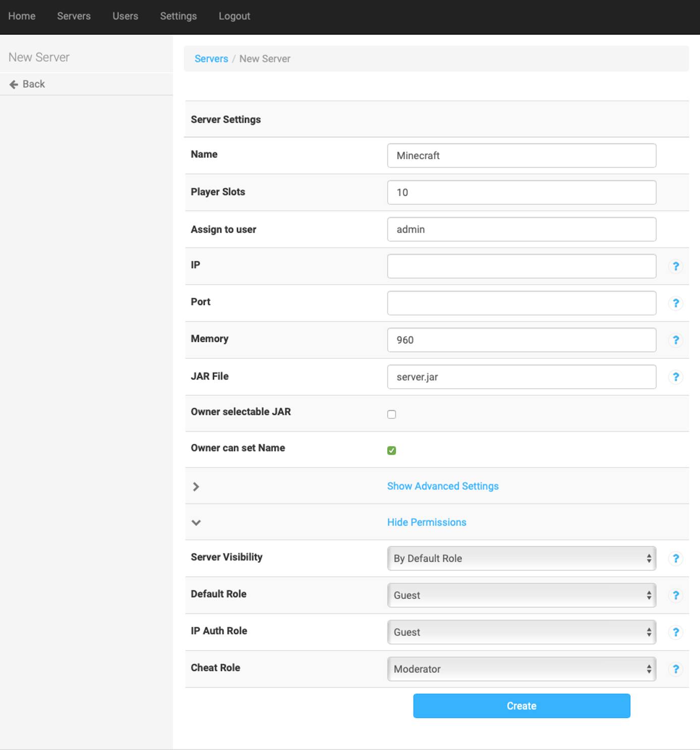Collapse the Hide Permissions section

click(426, 522)
